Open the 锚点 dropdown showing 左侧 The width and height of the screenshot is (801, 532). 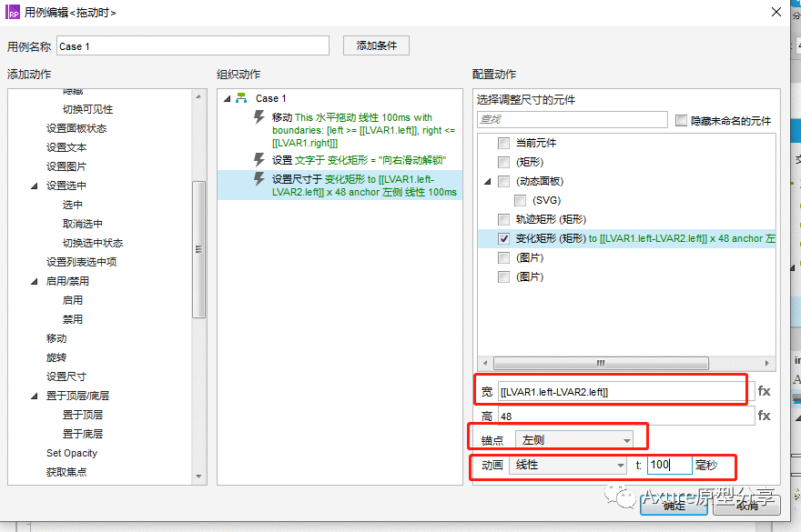(x=574, y=439)
